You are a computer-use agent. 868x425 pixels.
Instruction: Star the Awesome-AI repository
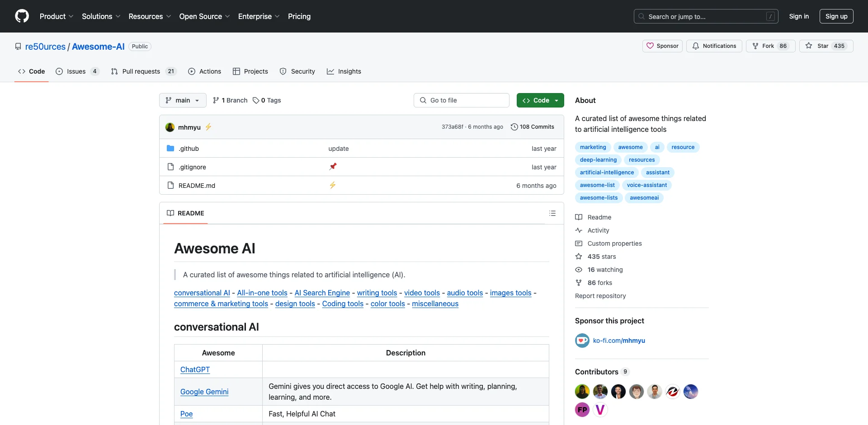coord(826,46)
